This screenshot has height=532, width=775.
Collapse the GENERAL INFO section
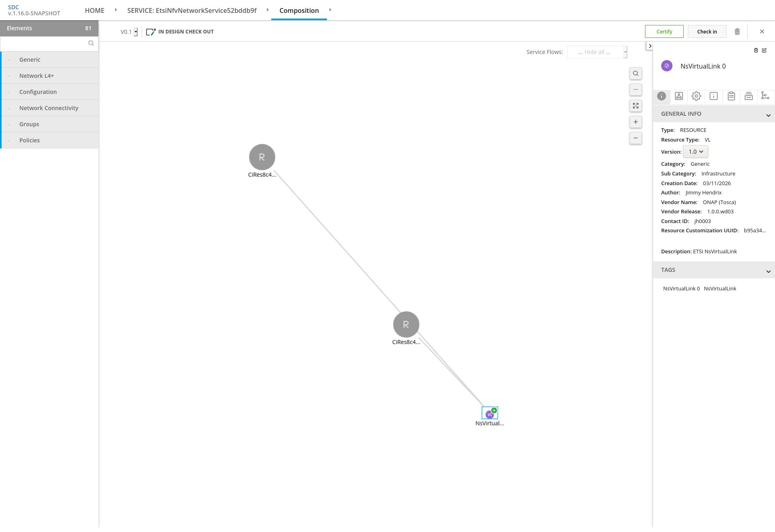pyautogui.click(x=768, y=115)
